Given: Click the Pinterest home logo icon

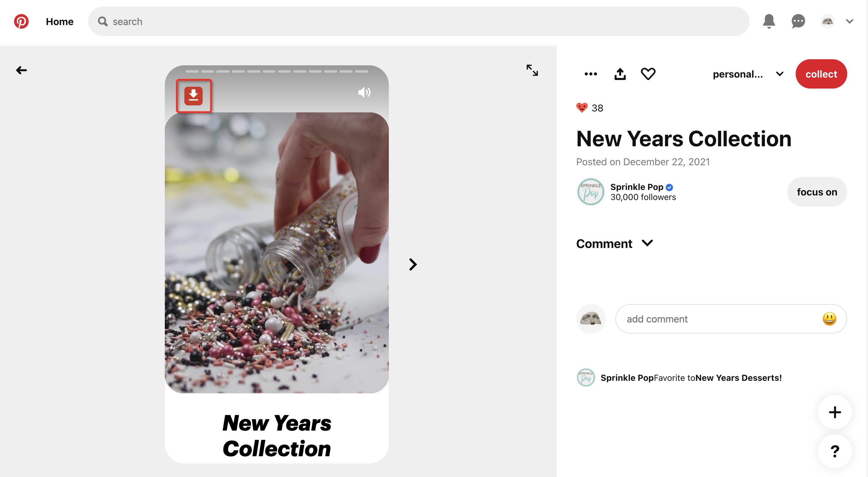Looking at the screenshot, I should pyautogui.click(x=21, y=21).
